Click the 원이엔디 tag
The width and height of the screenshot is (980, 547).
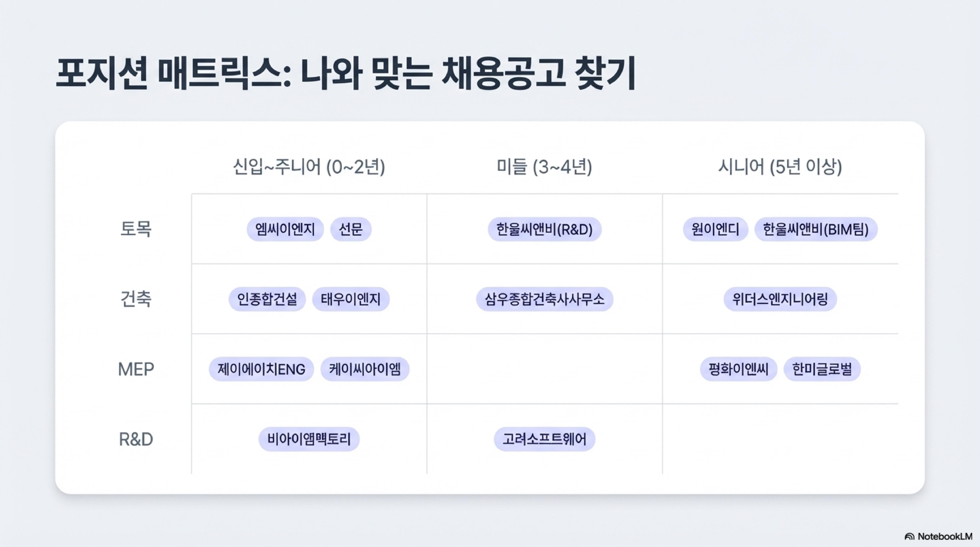[715, 229]
